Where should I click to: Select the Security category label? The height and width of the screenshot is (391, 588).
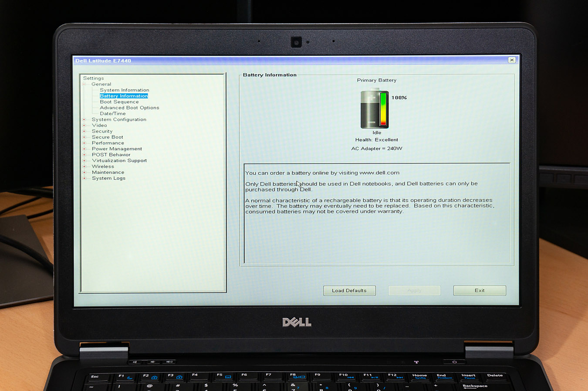point(102,131)
